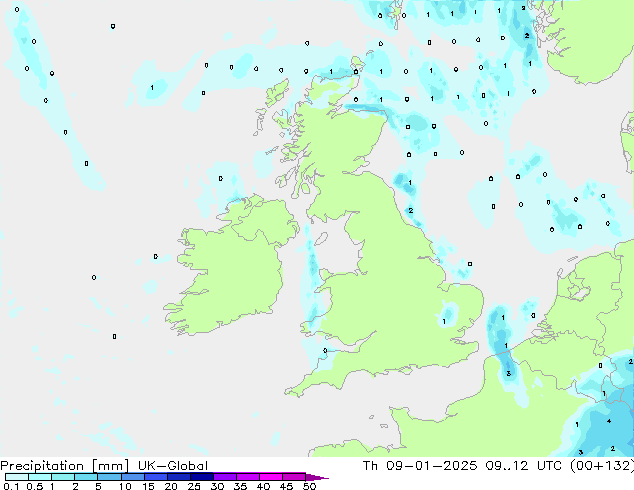Click the legend scale label '15'
Viewport: 634px width, 490px height.
tap(148, 486)
